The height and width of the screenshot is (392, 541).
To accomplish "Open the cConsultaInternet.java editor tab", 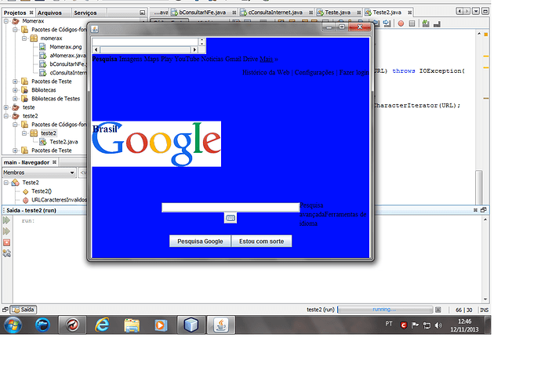I will [275, 13].
